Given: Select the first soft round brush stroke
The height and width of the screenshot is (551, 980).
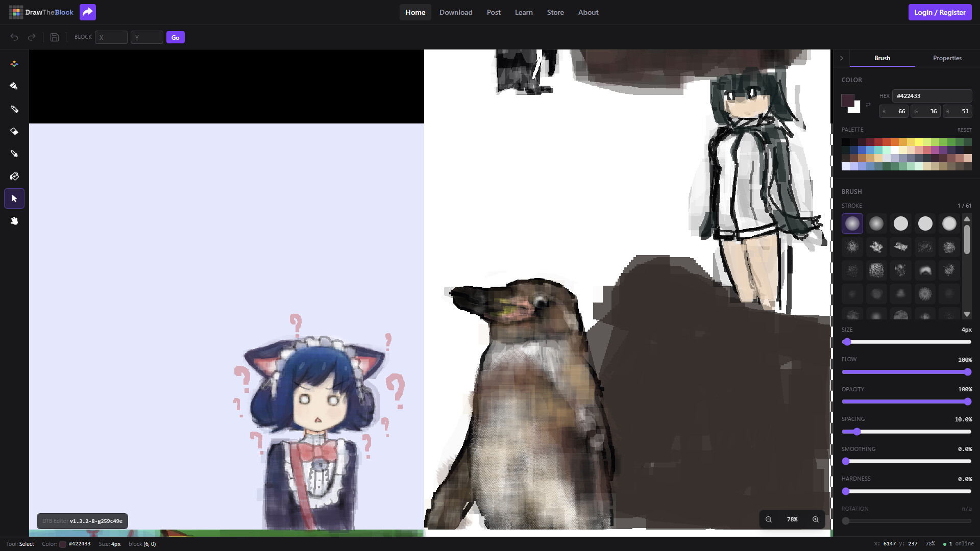Looking at the screenshot, I should click(x=852, y=223).
